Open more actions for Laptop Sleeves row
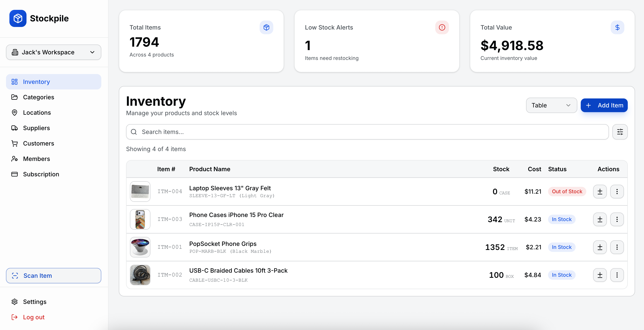644x330 pixels. pos(617,192)
